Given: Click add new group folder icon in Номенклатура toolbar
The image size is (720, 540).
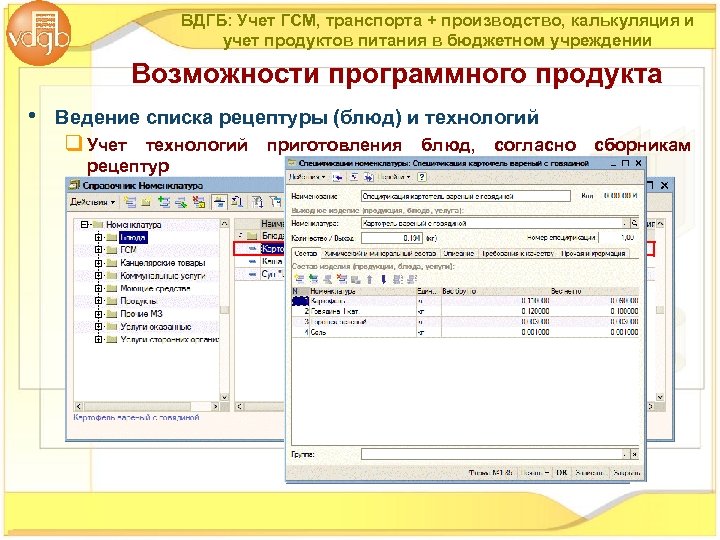Looking at the screenshot, I should 146,202.
